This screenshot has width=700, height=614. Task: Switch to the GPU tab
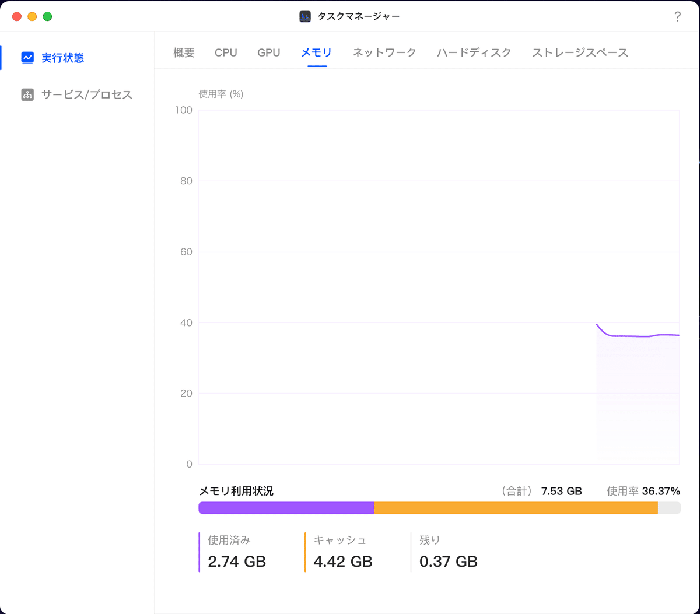(x=268, y=52)
